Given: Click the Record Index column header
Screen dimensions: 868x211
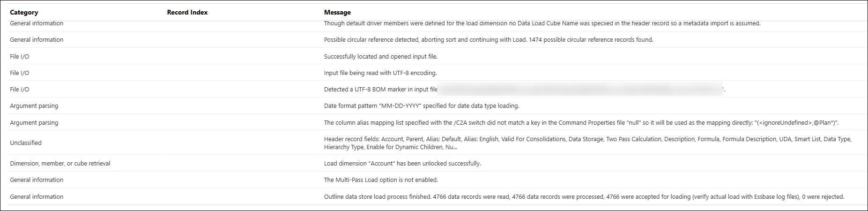Looking at the screenshot, I should [187, 12].
